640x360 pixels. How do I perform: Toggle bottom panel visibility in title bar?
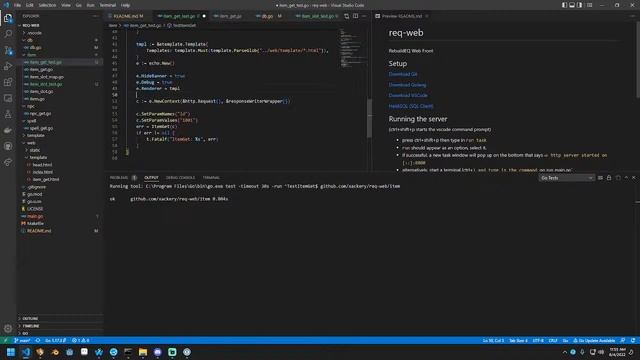pos(572,5)
